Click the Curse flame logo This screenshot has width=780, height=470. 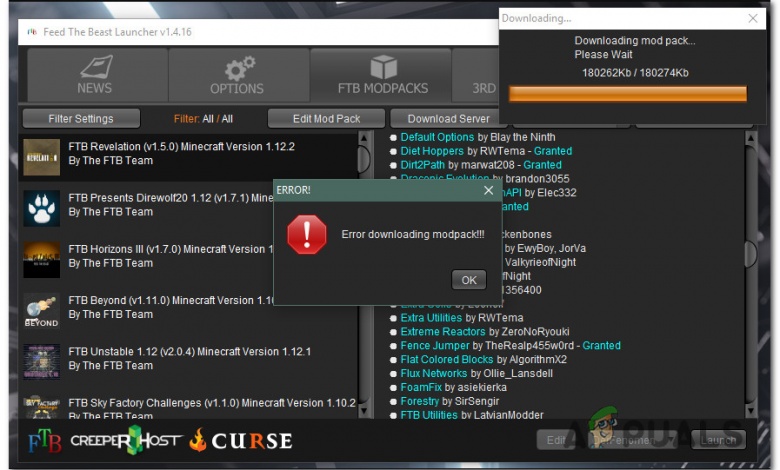click(197, 440)
